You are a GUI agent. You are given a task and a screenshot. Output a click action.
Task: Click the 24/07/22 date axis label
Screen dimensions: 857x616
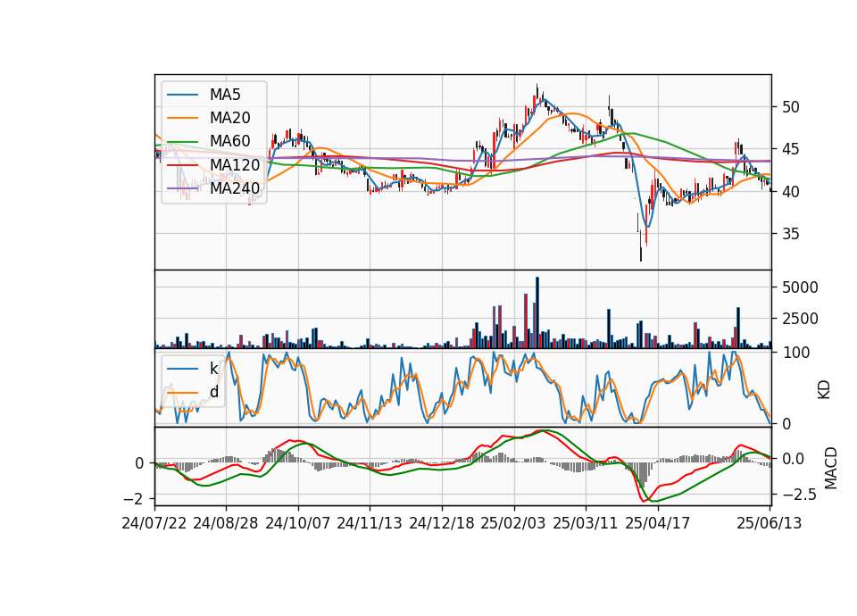154,523
